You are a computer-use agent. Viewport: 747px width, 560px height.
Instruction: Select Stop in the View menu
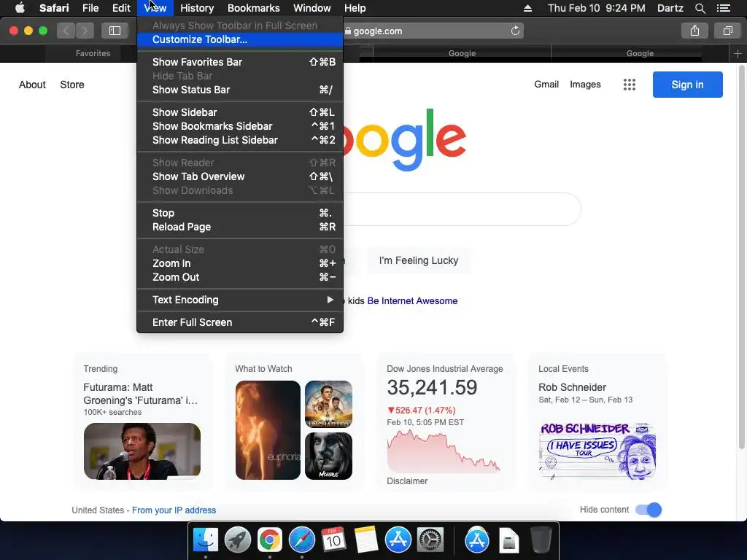240,213
